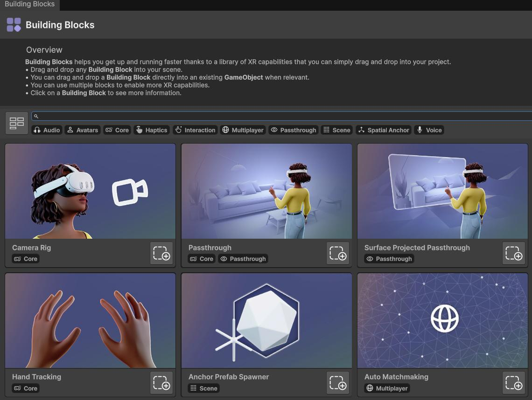Click the search magnifier icon
The image size is (532, 400).
[x=36, y=116]
